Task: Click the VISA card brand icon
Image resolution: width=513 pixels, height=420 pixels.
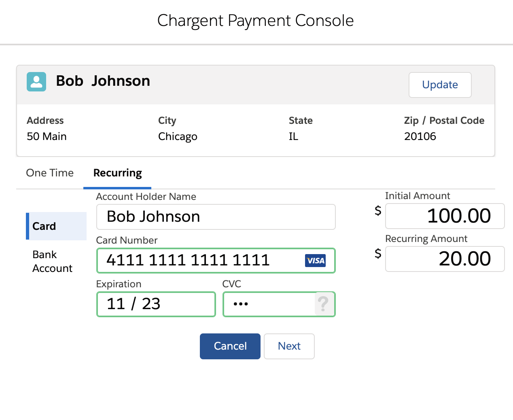Action: point(315,261)
